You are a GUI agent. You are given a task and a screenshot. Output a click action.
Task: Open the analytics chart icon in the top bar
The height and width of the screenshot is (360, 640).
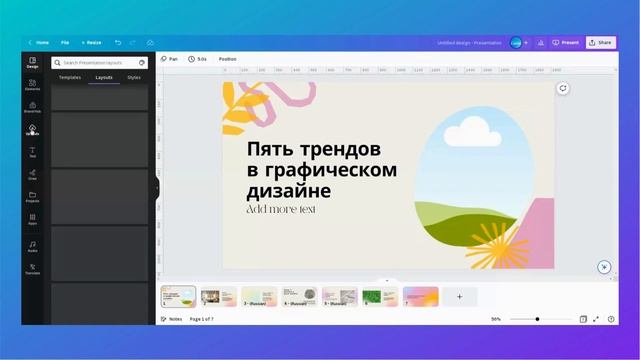coord(541,42)
